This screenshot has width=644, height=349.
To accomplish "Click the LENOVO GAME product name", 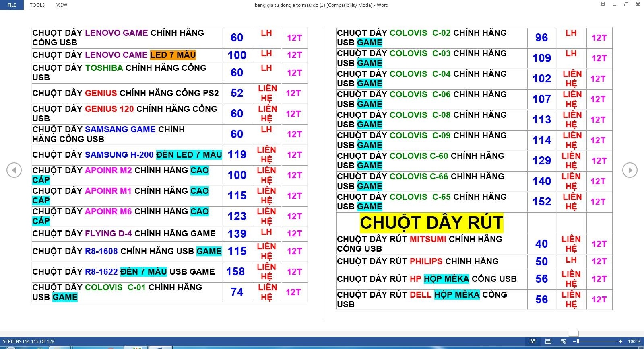I will (x=116, y=33).
